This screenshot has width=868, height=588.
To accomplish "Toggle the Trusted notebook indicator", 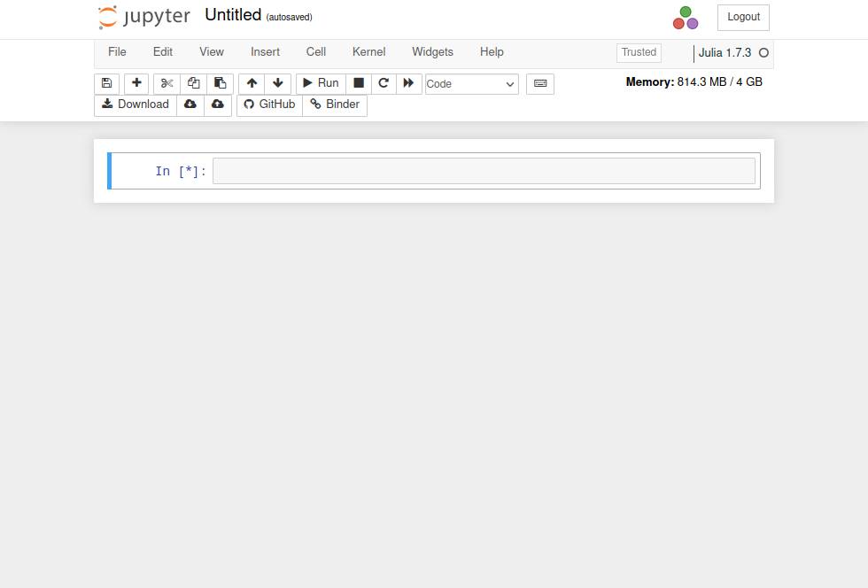I will click(x=639, y=52).
